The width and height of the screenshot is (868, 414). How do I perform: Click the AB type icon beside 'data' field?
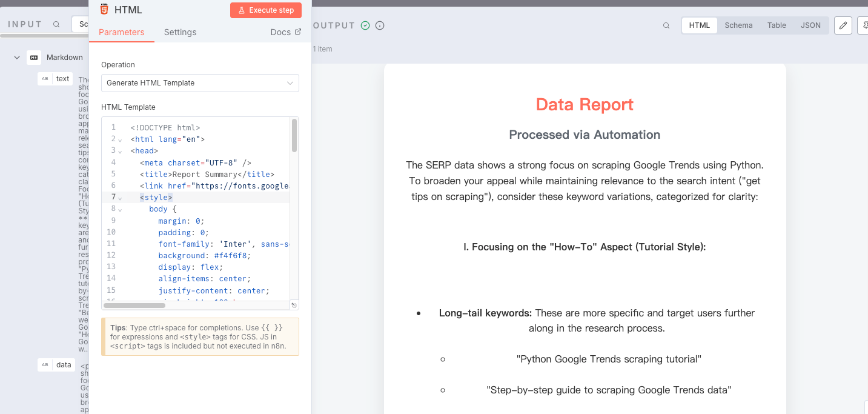(45, 365)
